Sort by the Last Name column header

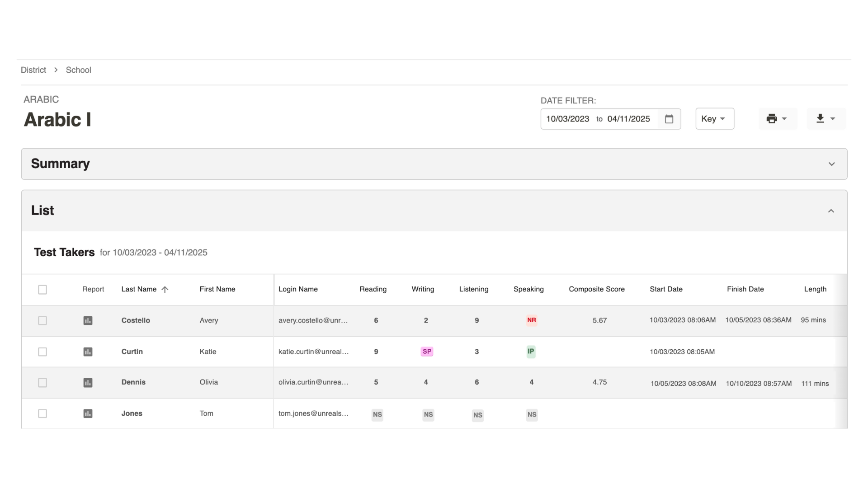click(139, 289)
